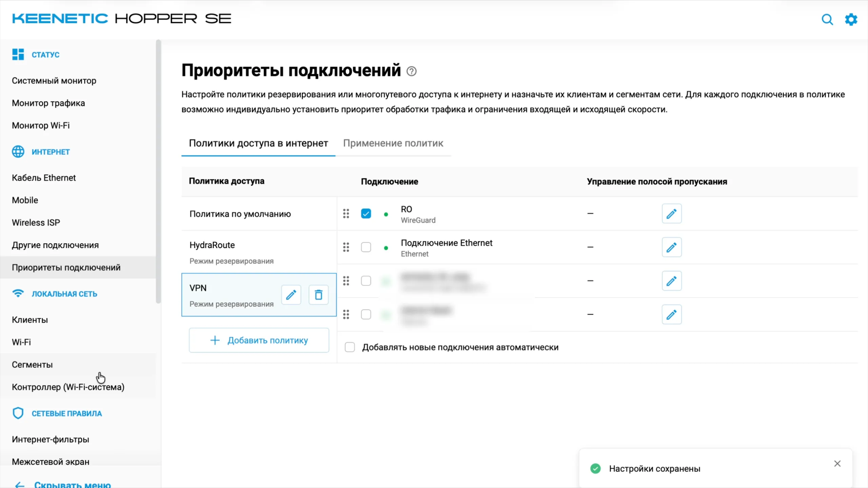Click the Добавить политику button
Image resolution: width=868 pixels, height=488 pixels.
tap(259, 340)
